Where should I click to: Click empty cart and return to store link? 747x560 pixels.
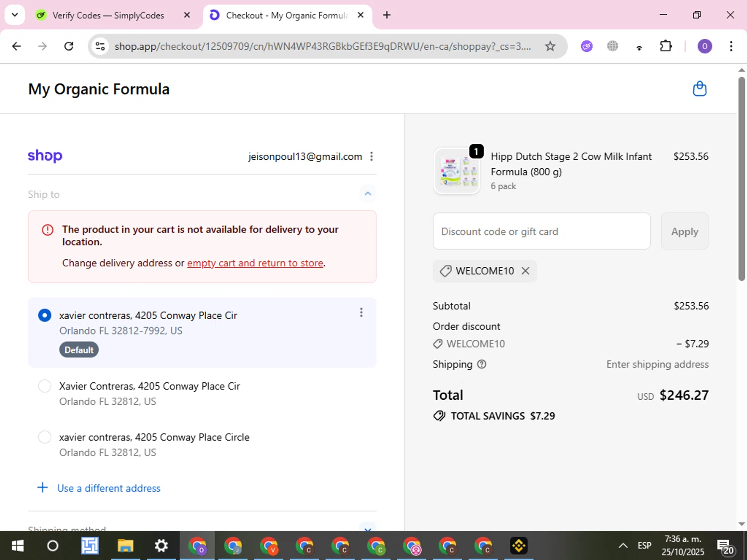point(255,263)
